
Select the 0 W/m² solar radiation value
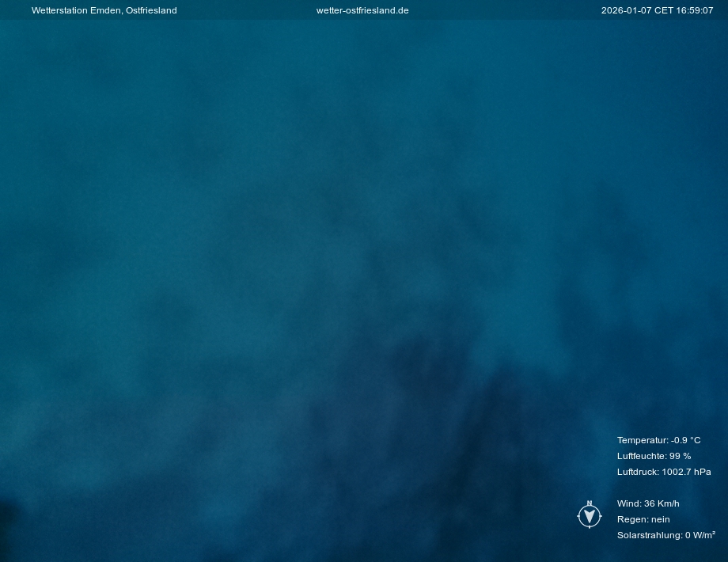pos(700,535)
